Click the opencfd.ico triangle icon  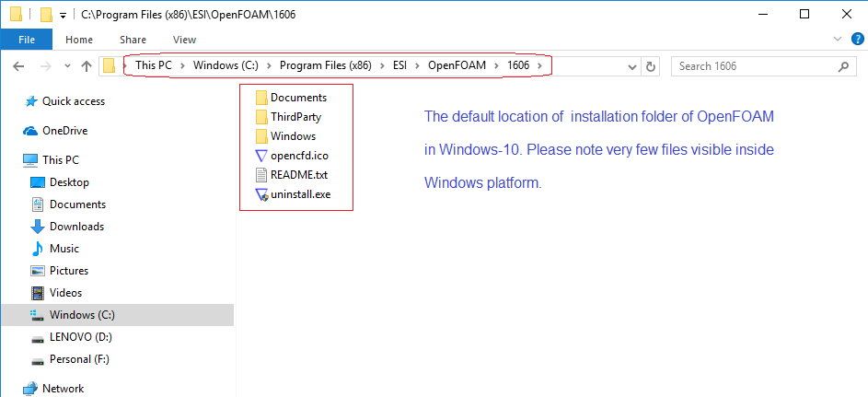tap(261, 156)
